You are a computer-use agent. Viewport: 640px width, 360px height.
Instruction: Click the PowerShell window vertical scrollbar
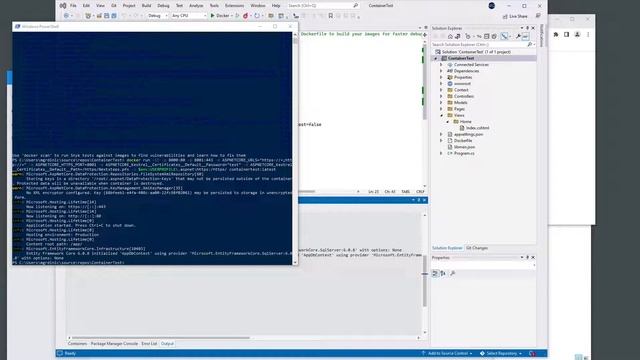point(295,148)
